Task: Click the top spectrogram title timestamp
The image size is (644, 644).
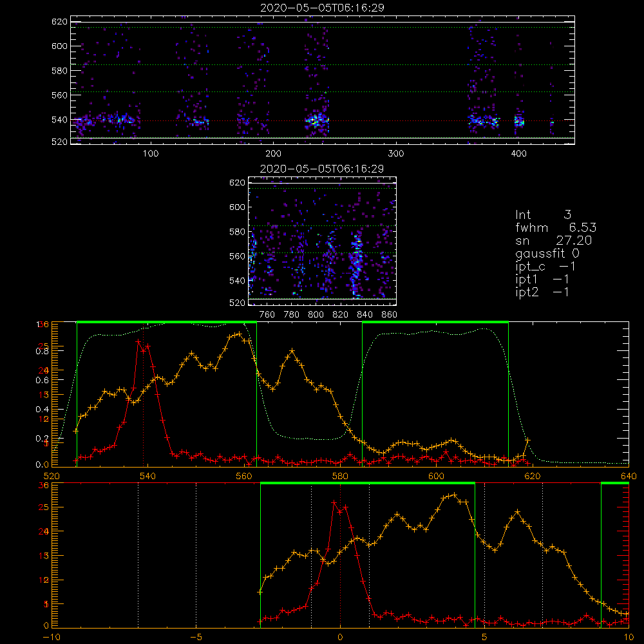Action: pos(322,8)
